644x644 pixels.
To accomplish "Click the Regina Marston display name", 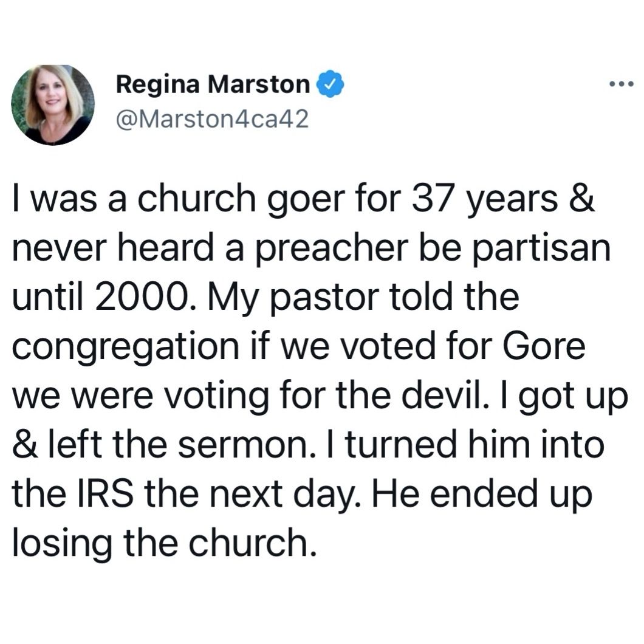I will click(x=213, y=84).
